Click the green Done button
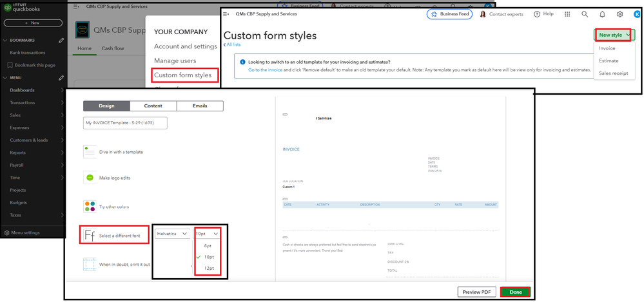The height and width of the screenshot is (302, 644). [x=516, y=292]
